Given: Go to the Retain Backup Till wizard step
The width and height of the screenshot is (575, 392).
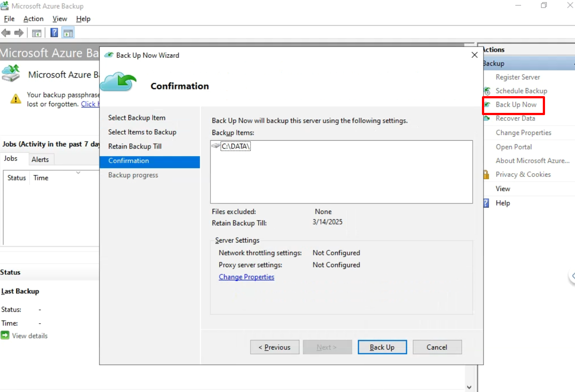Looking at the screenshot, I should pos(136,146).
